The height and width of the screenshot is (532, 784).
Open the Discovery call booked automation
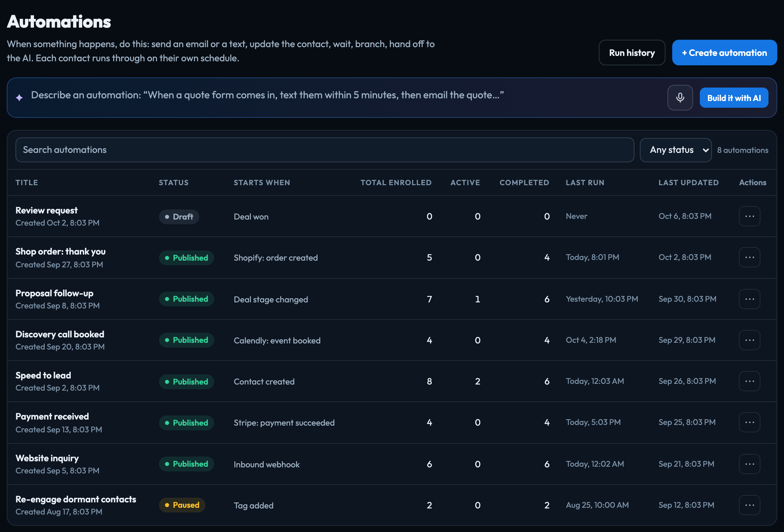click(60, 334)
